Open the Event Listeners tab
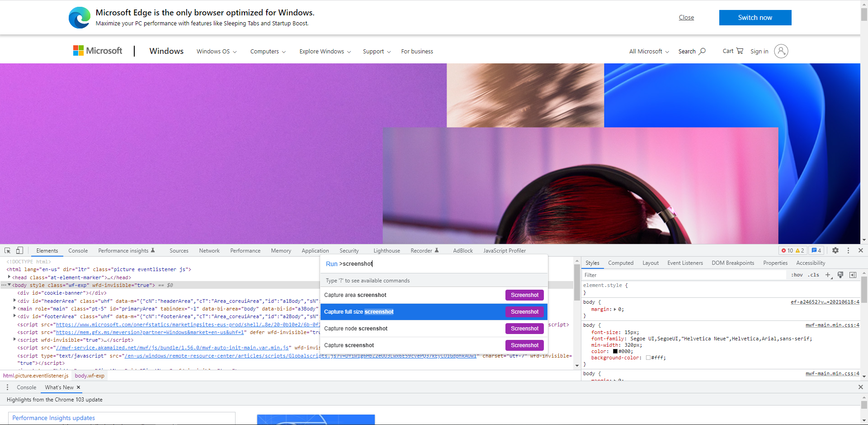This screenshot has height=425, width=868. coord(685,263)
